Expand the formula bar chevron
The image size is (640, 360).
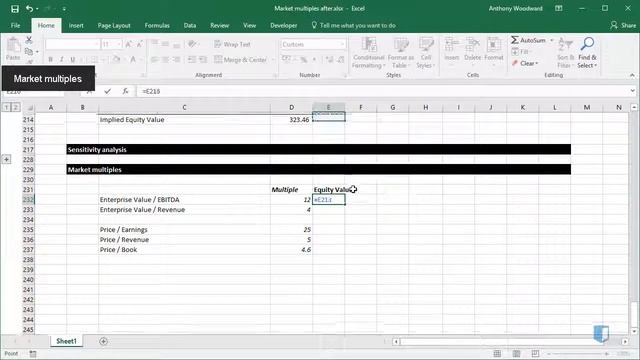(x=633, y=91)
